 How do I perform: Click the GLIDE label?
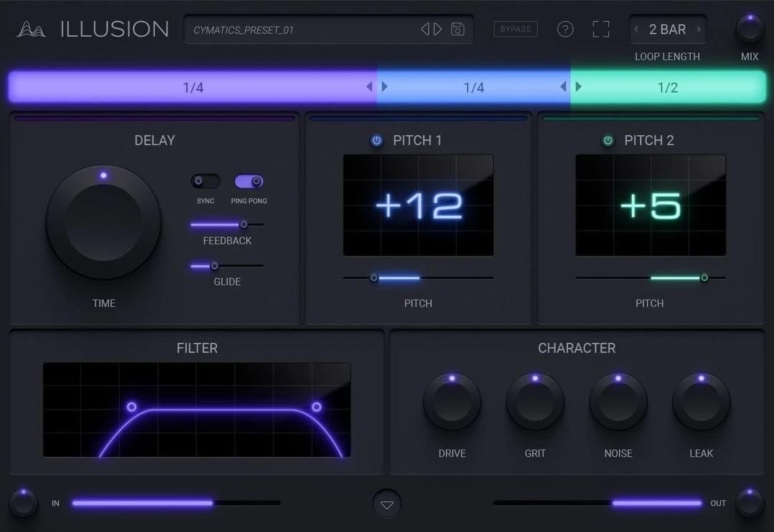coord(227,281)
